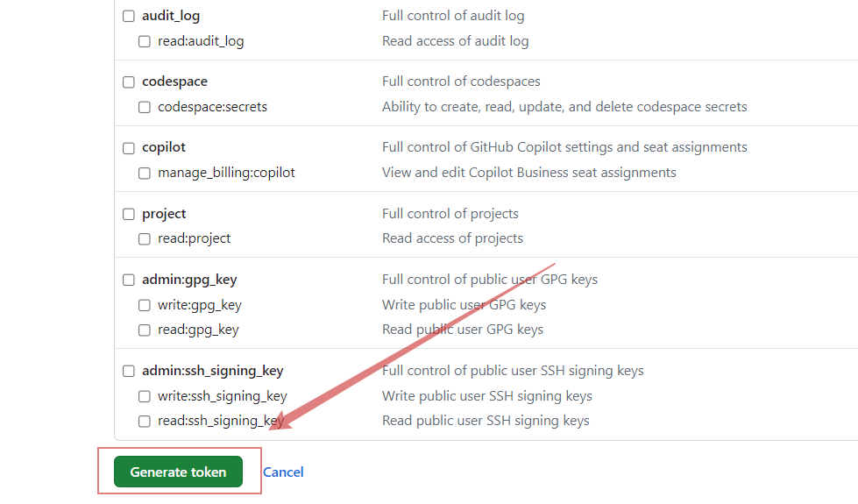Click the text 'Full control of projects'
This screenshot has width=858, height=504.
coord(450,213)
